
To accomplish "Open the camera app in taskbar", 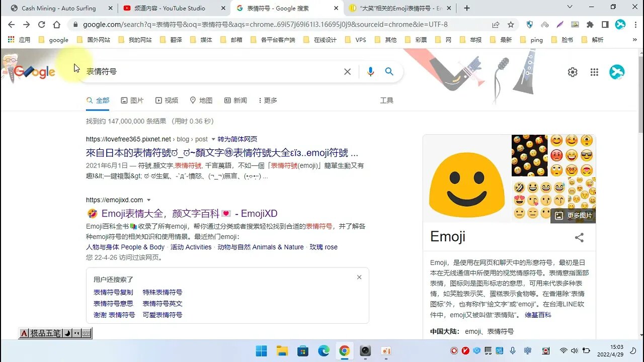I will [x=365, y=350].
